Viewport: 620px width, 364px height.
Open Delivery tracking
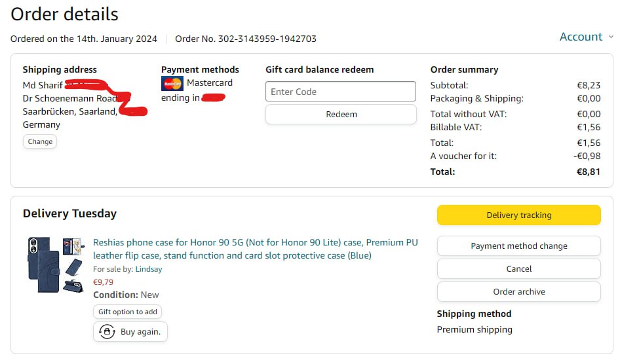coord(518,215)
